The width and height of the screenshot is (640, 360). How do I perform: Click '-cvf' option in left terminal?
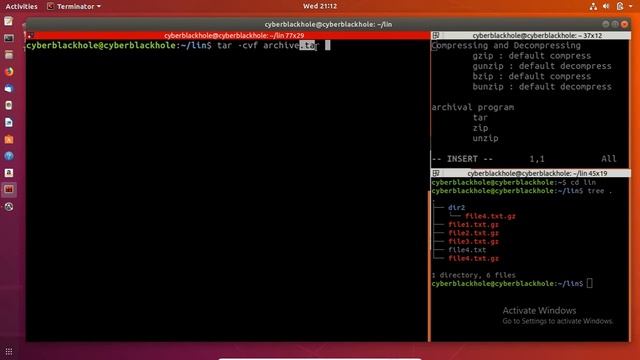pos(247,45)
